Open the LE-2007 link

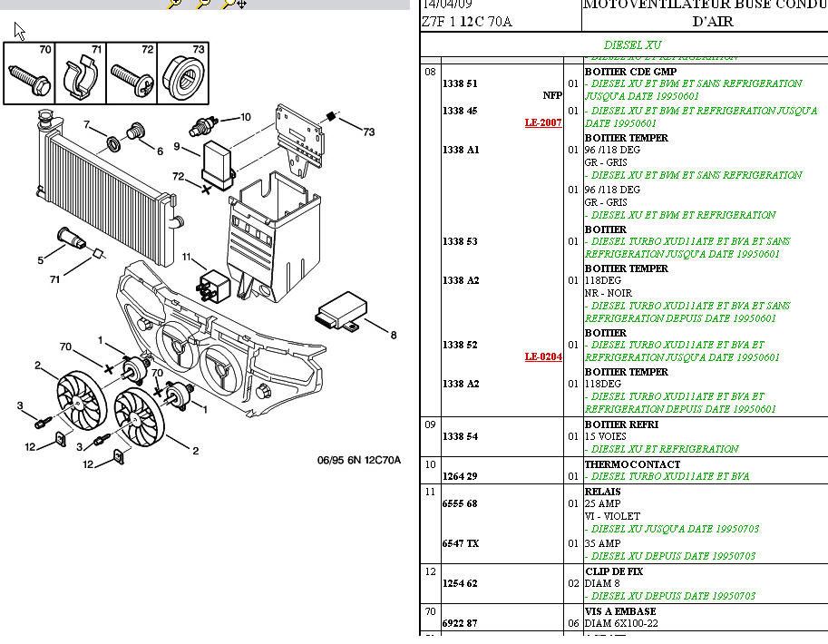point(543,122)
